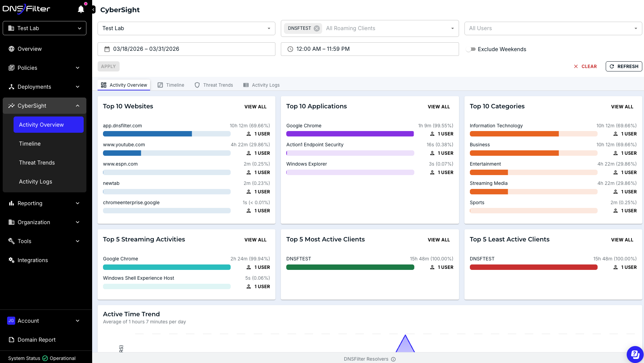
Task: Open the All Users dropdown
Action: pyautogui.click(x=553, y=28)
